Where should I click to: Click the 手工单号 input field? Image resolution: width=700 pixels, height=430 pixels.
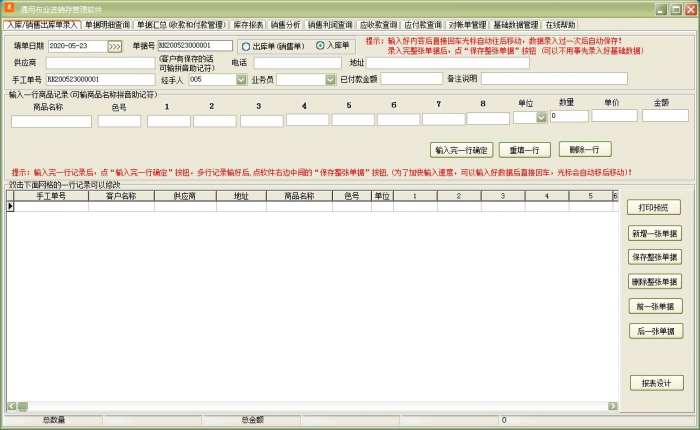tap(100, 79)
